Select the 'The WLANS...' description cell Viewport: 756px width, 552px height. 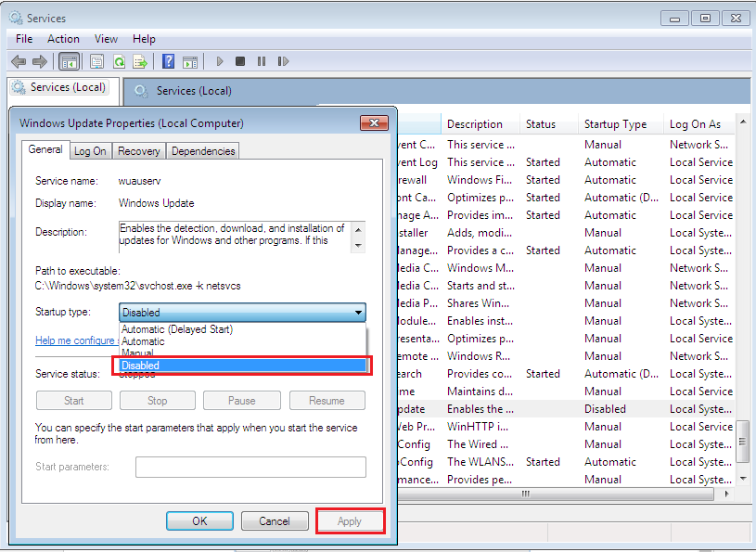click(x=481, y=462)
